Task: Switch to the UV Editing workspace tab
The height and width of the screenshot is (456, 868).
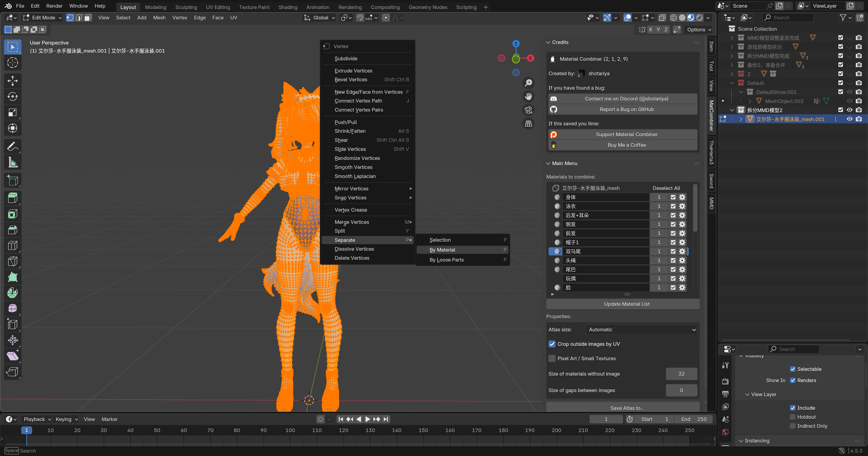Action: (x=218, y=7)
